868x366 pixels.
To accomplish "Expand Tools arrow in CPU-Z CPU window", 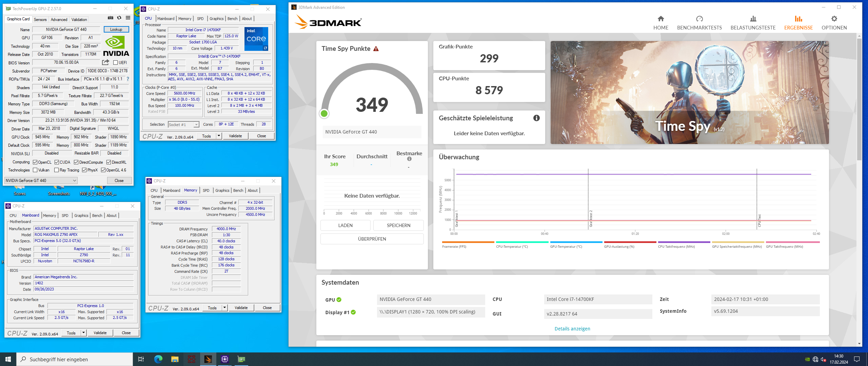I will 219,136.
